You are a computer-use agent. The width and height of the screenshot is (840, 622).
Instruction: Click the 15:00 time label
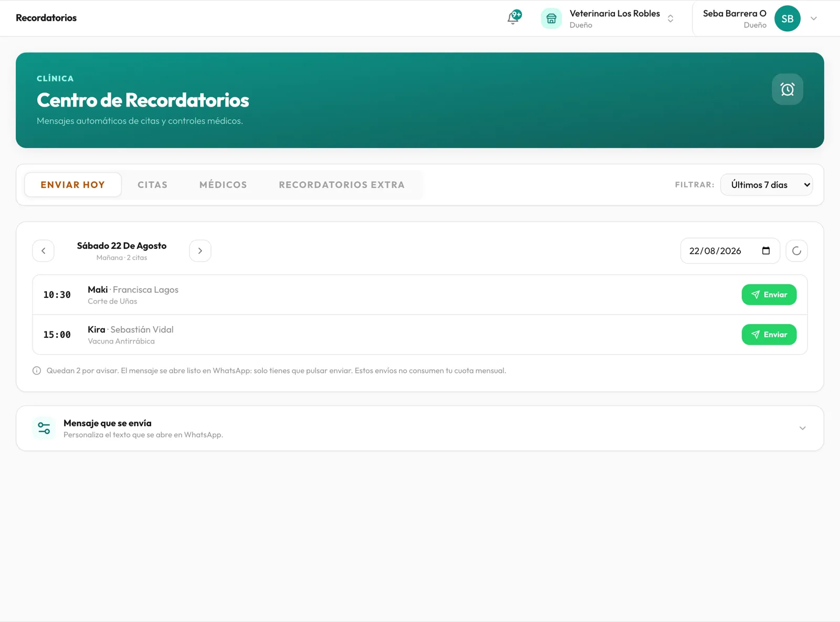click(57, 335)
